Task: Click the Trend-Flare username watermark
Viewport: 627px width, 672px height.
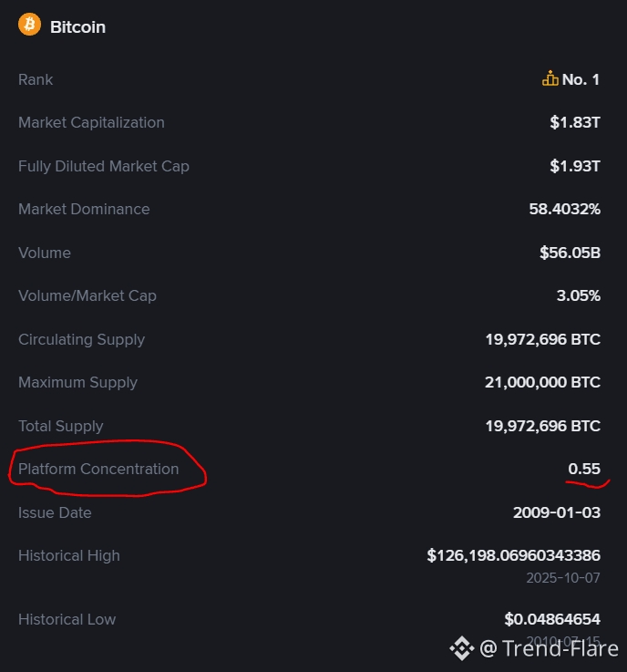Action: (x=550, y=648)
